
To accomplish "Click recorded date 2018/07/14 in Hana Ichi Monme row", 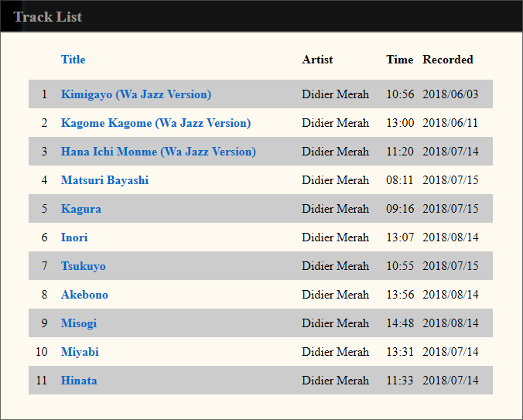I will pos(450,152).
